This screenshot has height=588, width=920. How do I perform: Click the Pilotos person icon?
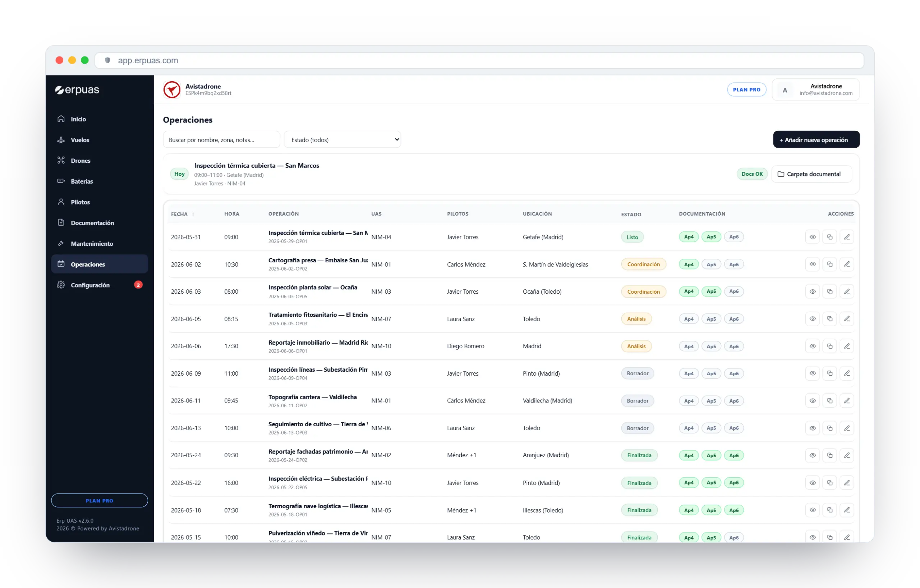61,202
